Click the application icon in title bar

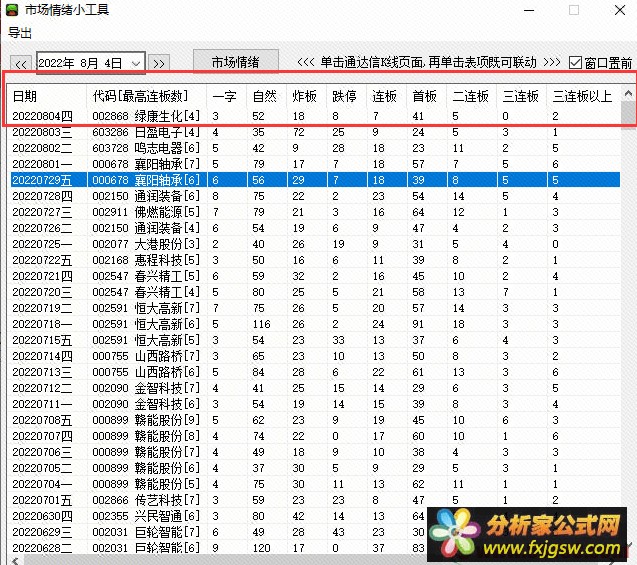[x=12, y=10]
